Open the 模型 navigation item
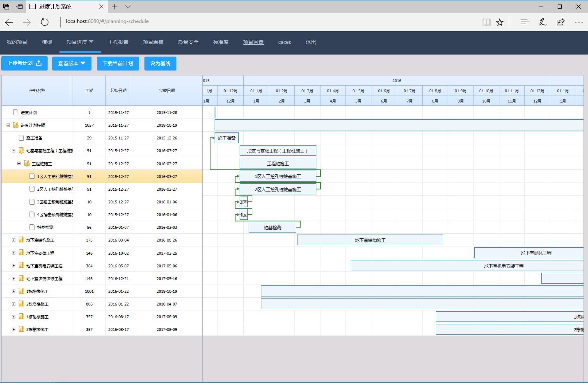Viewport: 588px width, 383px height. tap(47, 42)
